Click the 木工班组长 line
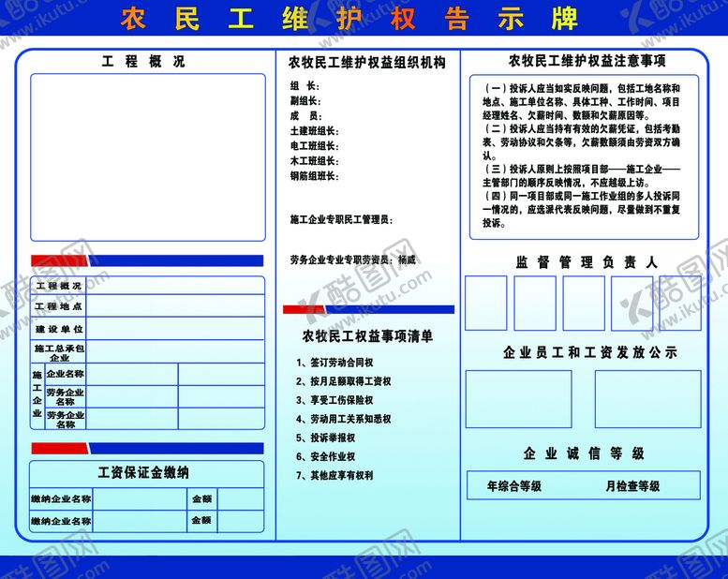The image size is (728, 579). (x=314, y=161)
